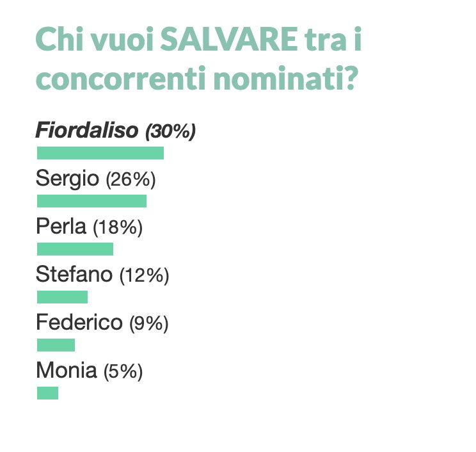Click the (26%) percentage next to Sergio
The height and width of the screenshot is (452, 476).
[131, 179]
